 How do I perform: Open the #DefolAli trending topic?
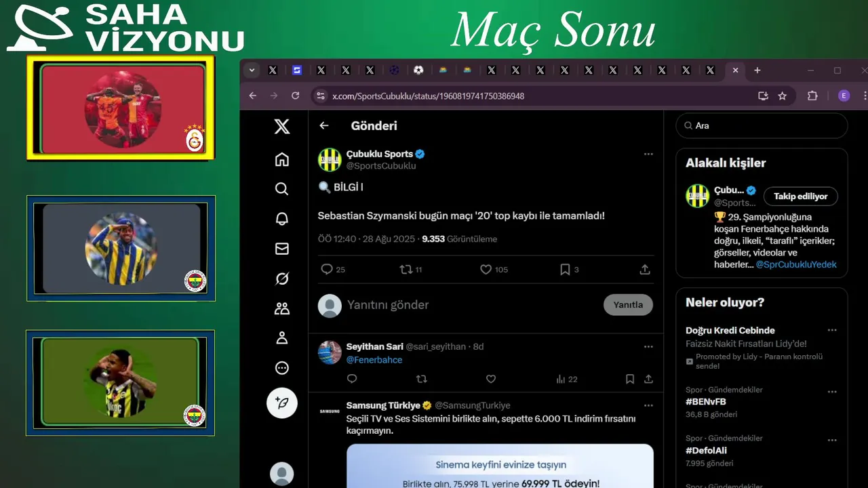pos(706,451)
